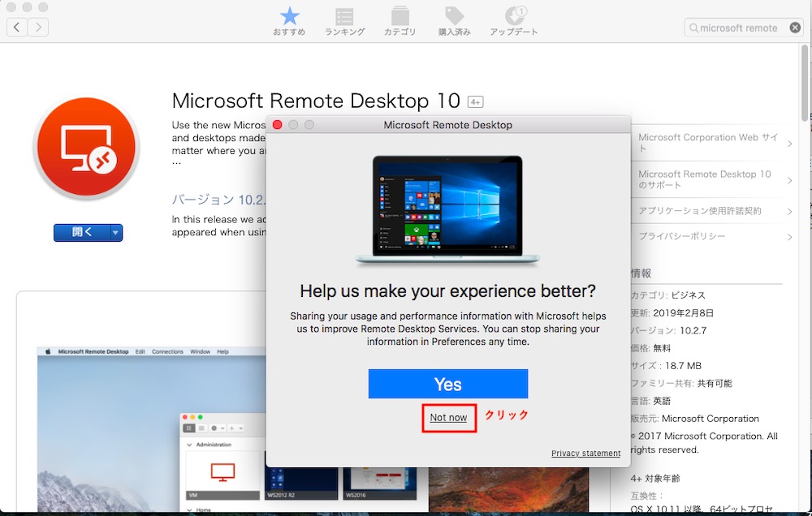Click the Help us make your experience better heading

(448, 291)
